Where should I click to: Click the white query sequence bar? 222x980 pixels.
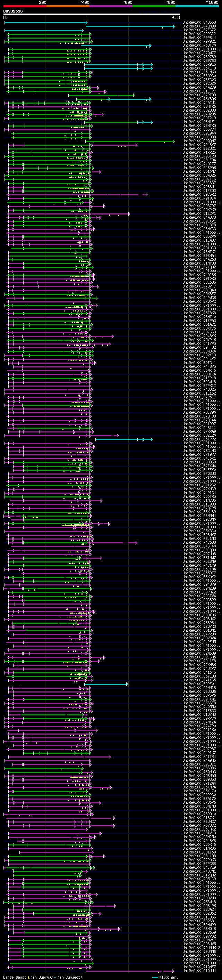click(92, 15)
